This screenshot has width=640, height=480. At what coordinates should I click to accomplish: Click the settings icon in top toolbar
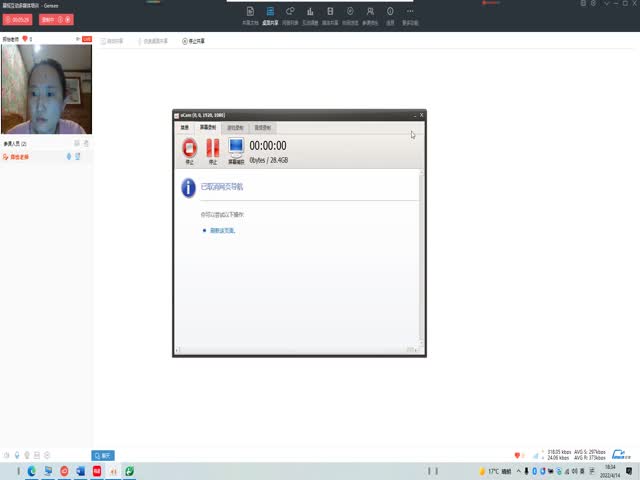pos(391,14)
